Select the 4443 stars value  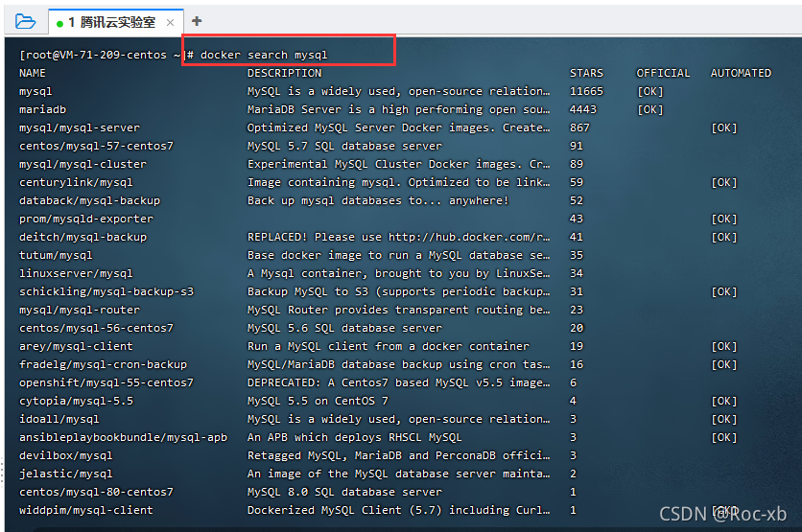(583, 109)
